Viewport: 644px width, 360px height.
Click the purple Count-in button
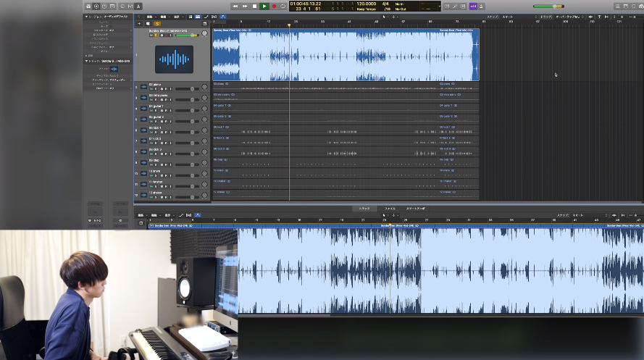[x=473, y=6]
